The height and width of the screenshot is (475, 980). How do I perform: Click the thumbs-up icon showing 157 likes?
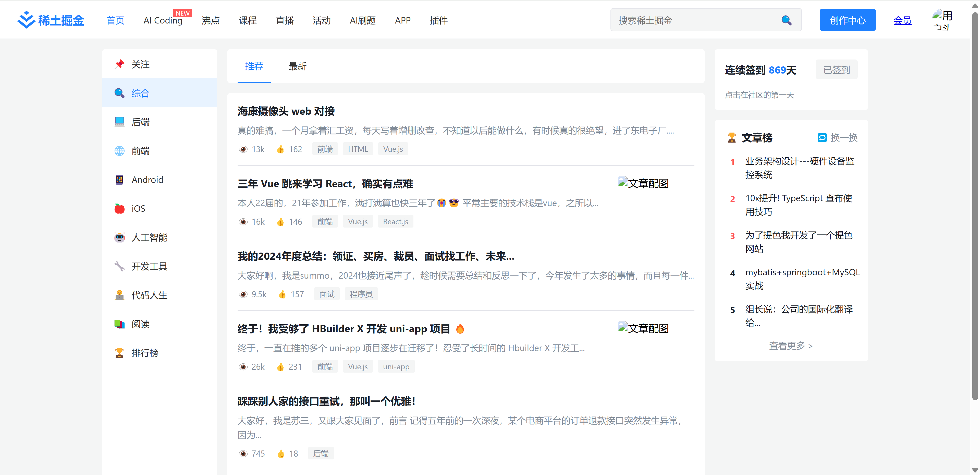pos(282,294)
